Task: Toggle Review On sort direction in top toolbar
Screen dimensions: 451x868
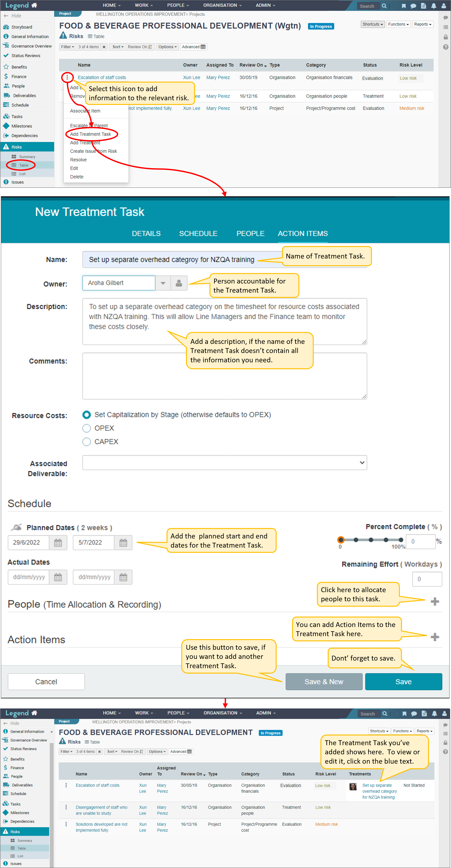Action: [x=150, y=47]
